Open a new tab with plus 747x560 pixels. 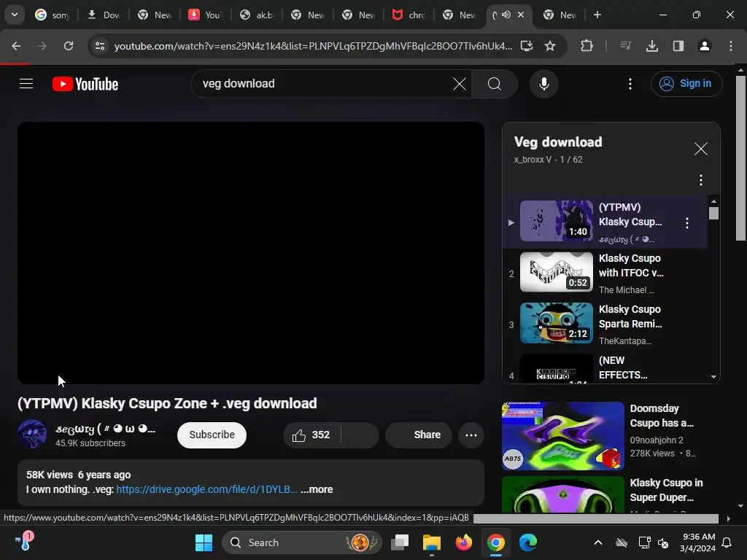click(597, 15)
